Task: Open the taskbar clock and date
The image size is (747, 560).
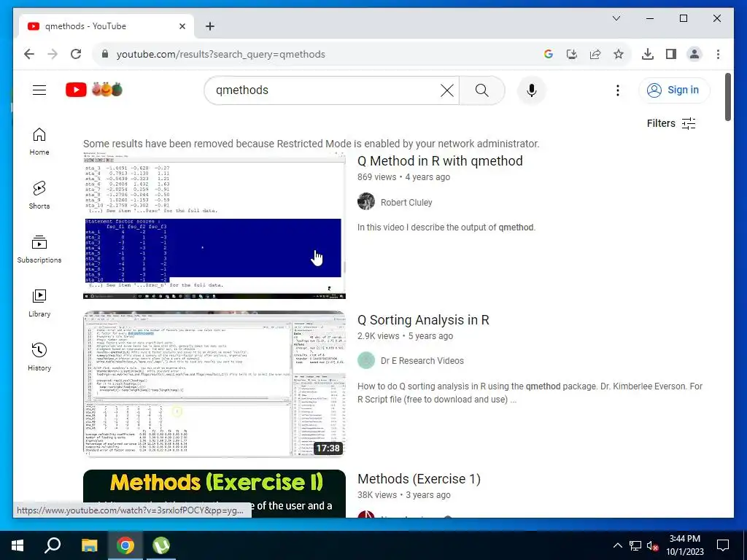Action: coord(684,545)
